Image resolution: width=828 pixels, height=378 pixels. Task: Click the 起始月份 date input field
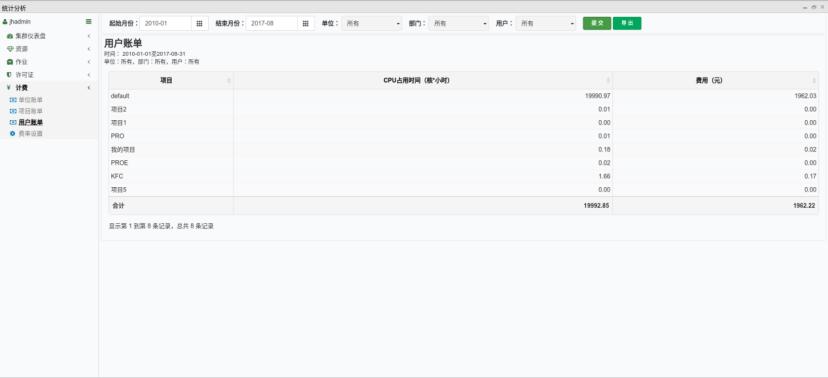coord(165,24)
